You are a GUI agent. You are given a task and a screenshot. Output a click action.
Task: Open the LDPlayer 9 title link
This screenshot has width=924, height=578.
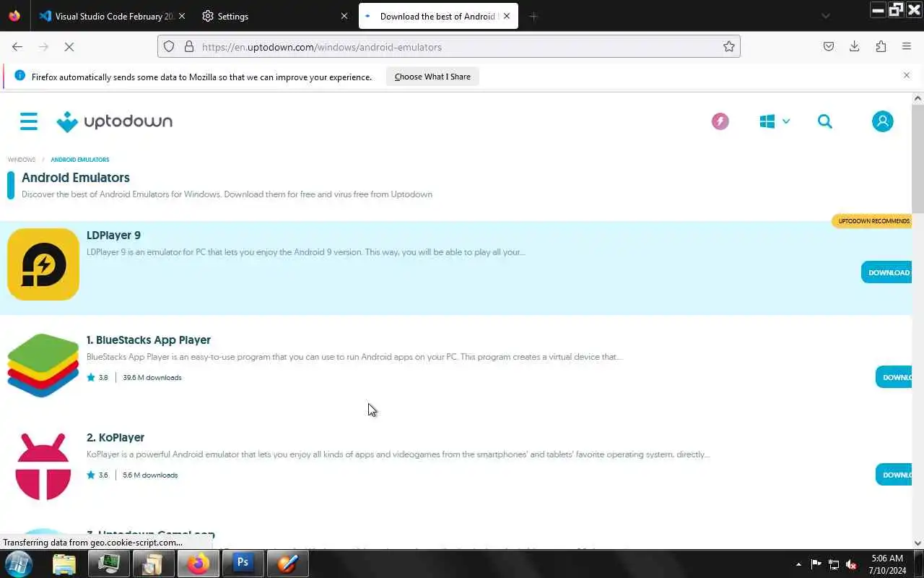coord(113,235)
